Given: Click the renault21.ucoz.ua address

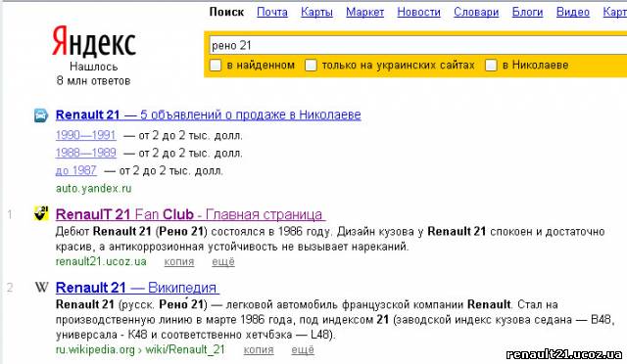Looking at the screenshot, I should coord(101,261).
